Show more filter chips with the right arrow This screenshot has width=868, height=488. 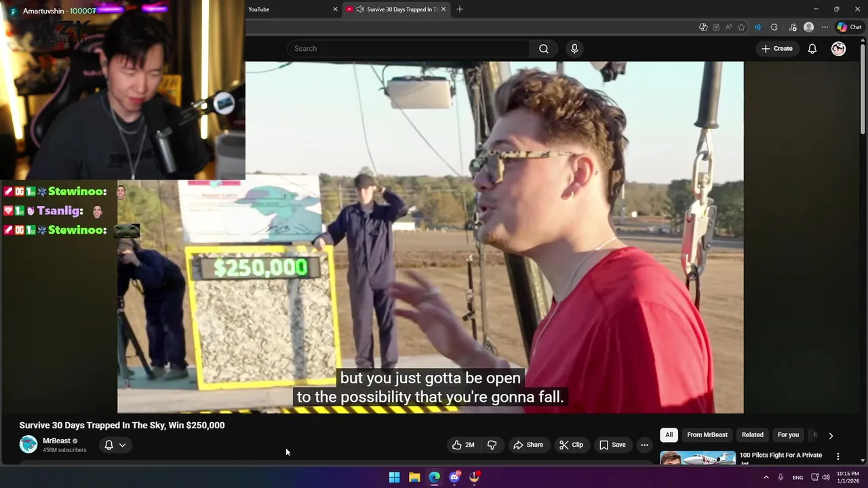tap(831, 436)
